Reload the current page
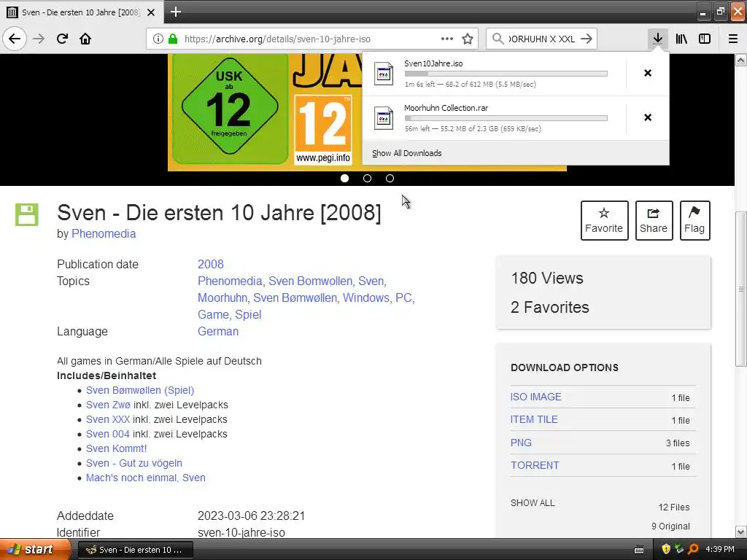The width and height of the screenshot is (747, 560). [62, 39]
